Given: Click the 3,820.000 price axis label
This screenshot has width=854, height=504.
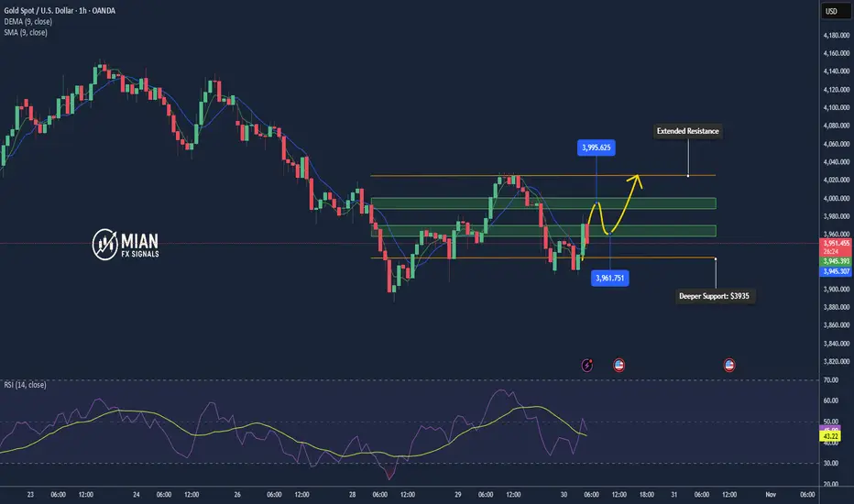Looking at the screenshot, I should (x=836, y=361).
